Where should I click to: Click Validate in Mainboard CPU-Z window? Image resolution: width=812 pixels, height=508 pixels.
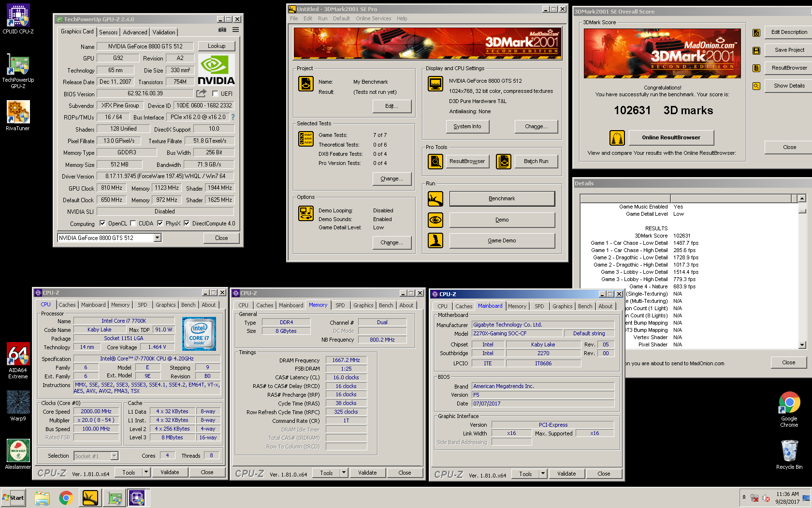[566, 474]
